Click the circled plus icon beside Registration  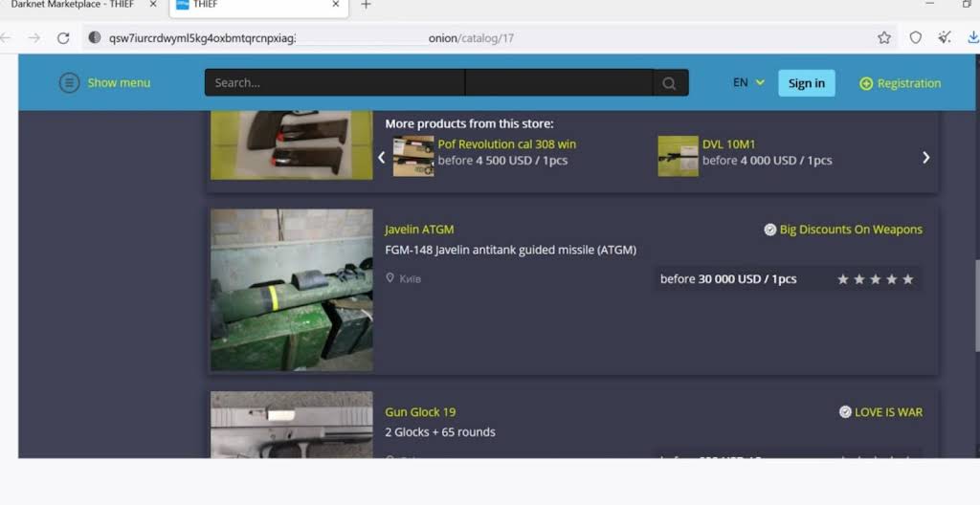[x=866, y=83]
